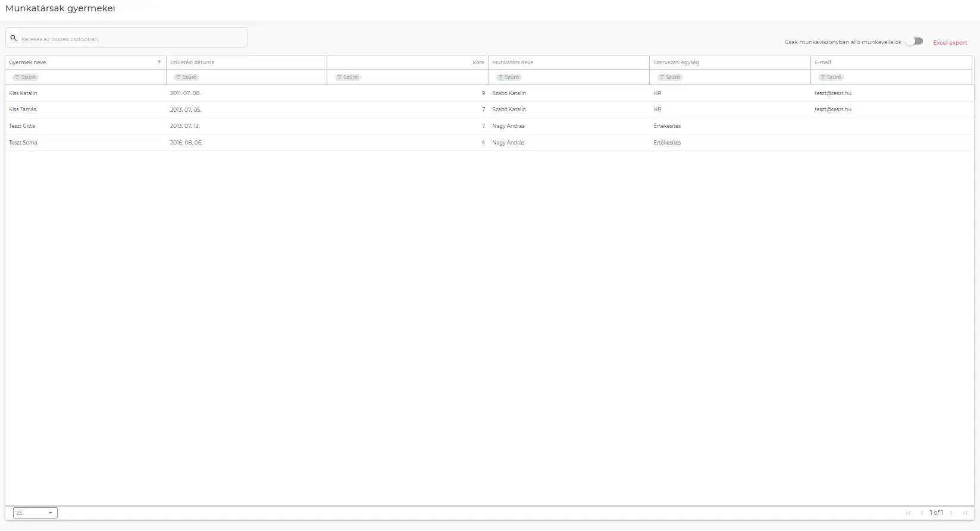This screenshot has width=980, height=531.
Task: Click the search magnifier icon
Action: click(x=14, y=38)
